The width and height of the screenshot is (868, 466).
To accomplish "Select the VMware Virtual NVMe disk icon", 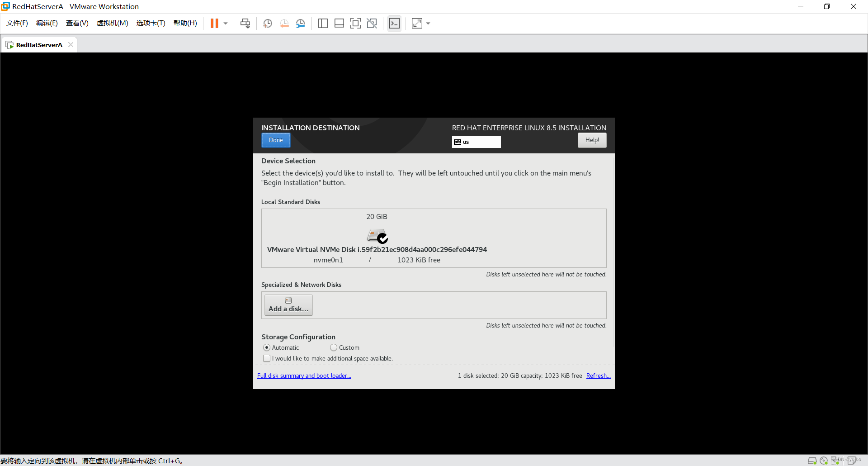I will pos(377,236).
